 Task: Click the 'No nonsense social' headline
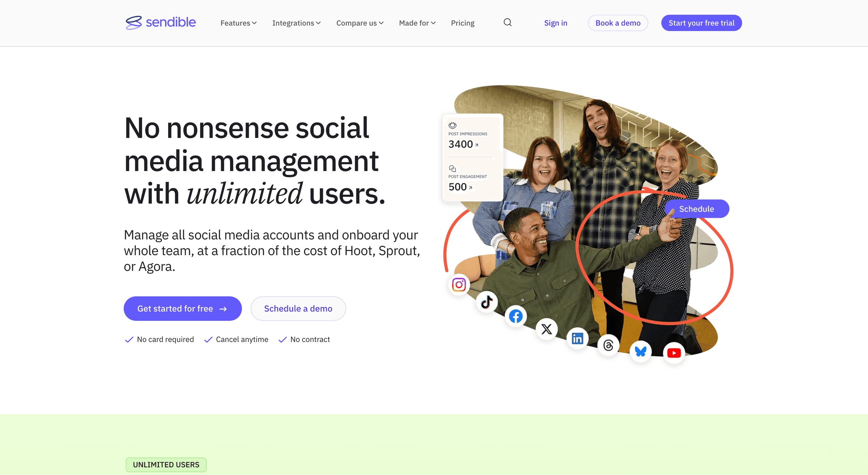pos(255,161)
